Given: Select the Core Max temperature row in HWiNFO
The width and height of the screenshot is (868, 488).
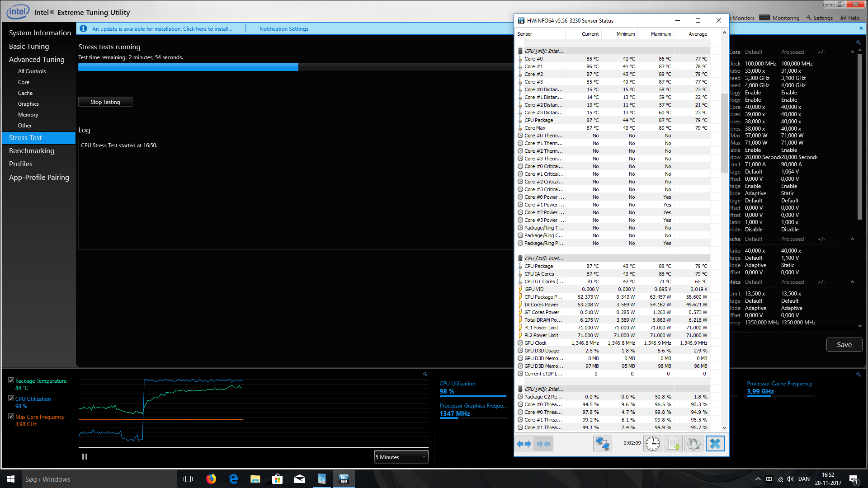Looking at the screenshot, I should click(613, 128).
